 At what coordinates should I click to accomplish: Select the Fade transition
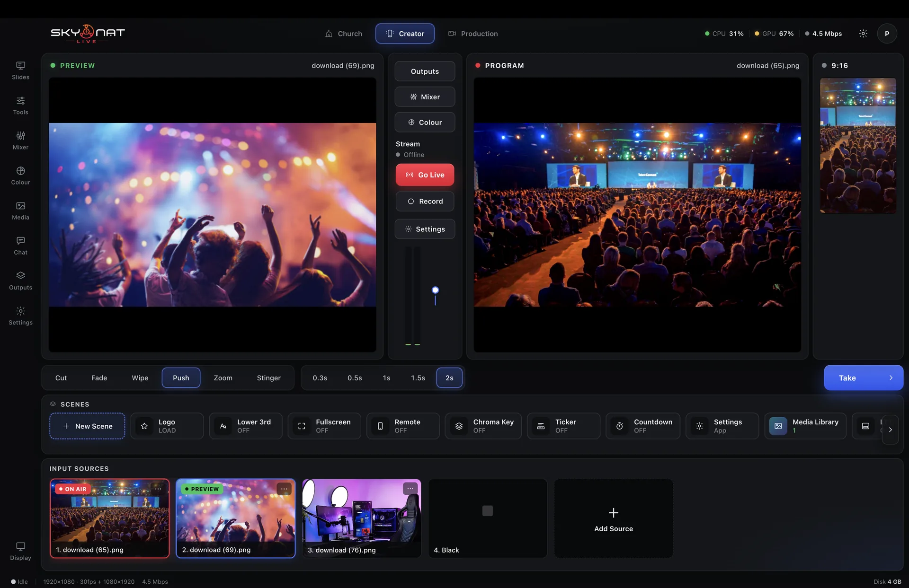[x=99, y=378]
